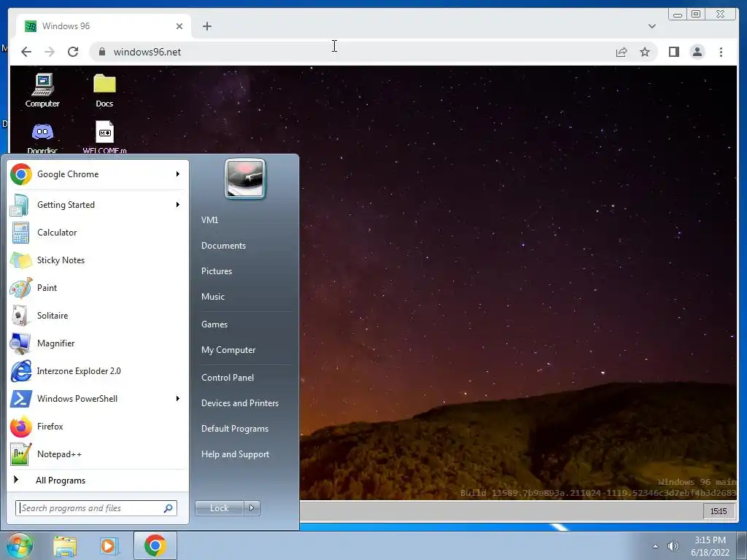Click the Chrome taskbar button
Image resolution: width=747 pixels, height=560 pixels.
click(155, 545)
